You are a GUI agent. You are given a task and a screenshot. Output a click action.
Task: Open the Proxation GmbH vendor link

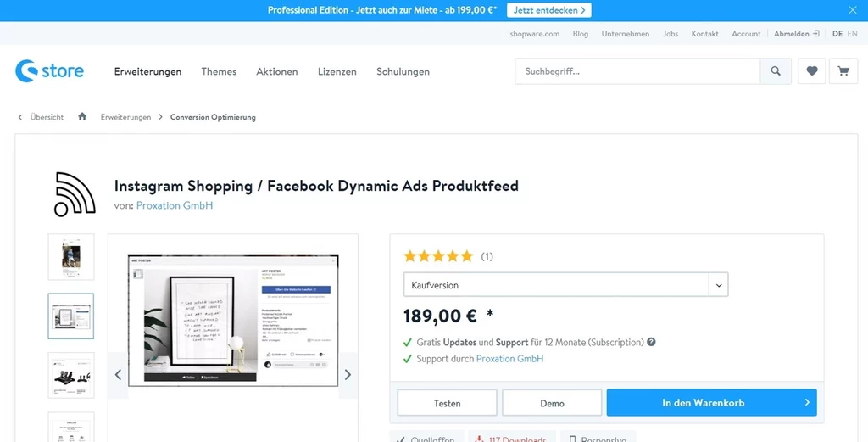pos(175,205)
